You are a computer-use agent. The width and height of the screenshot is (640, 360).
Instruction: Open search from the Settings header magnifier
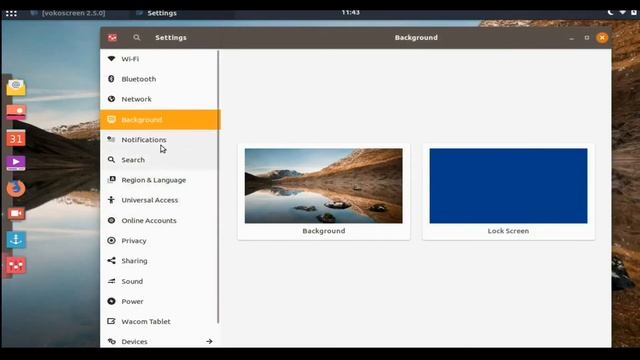pos(137,38)
